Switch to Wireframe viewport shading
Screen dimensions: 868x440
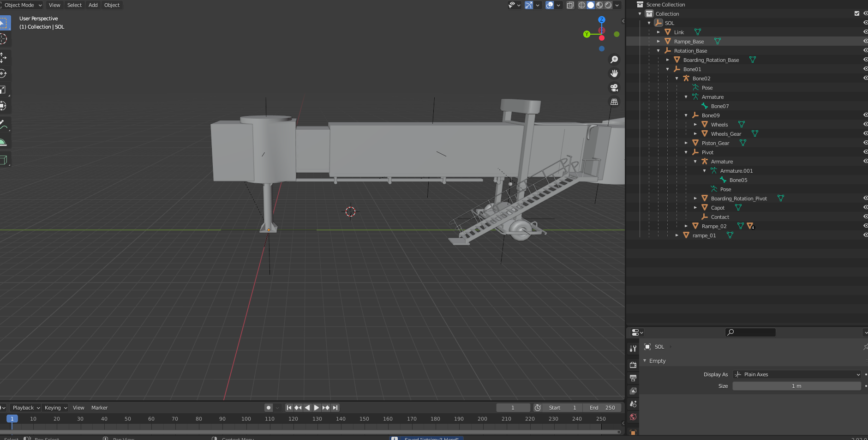coord(582,5)
